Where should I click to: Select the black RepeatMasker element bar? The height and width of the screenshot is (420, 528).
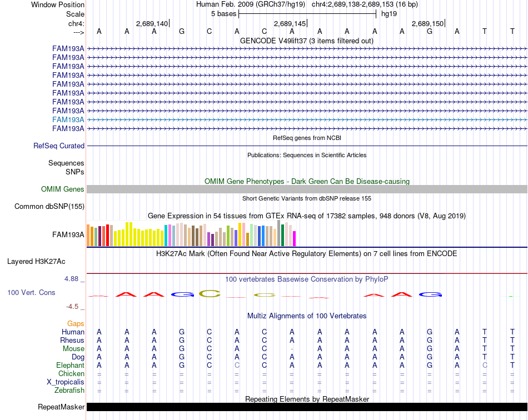point(307,407)
